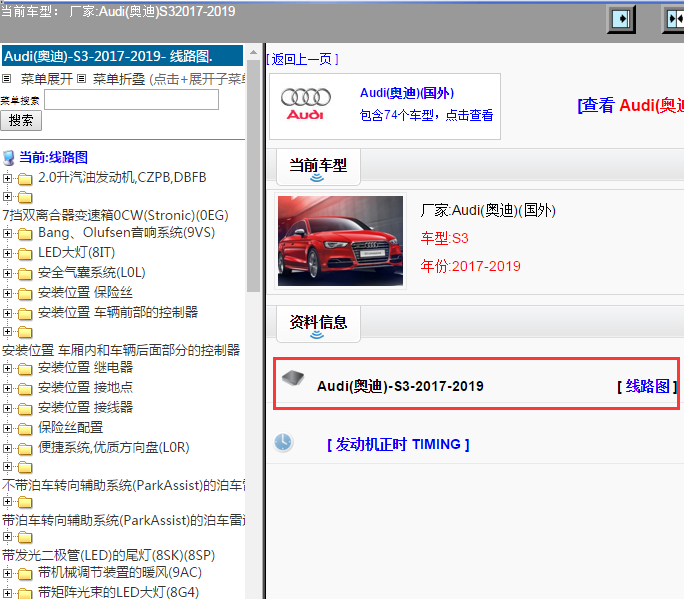The image size is (684, 599).
Task: Open the 发动机正时 TIMING link
Action: pos(398,444)
